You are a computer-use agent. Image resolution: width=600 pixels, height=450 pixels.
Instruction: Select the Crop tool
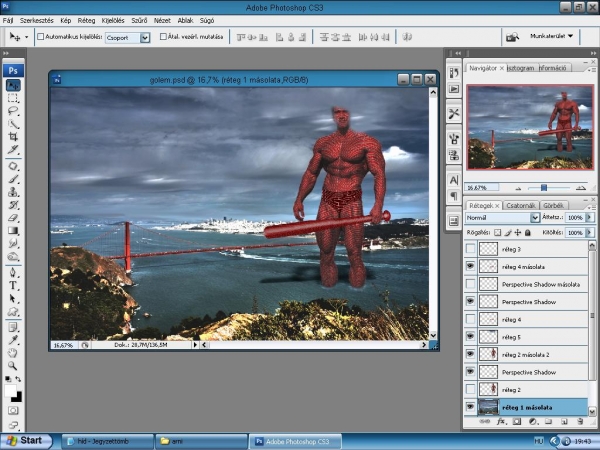[13, 137]
